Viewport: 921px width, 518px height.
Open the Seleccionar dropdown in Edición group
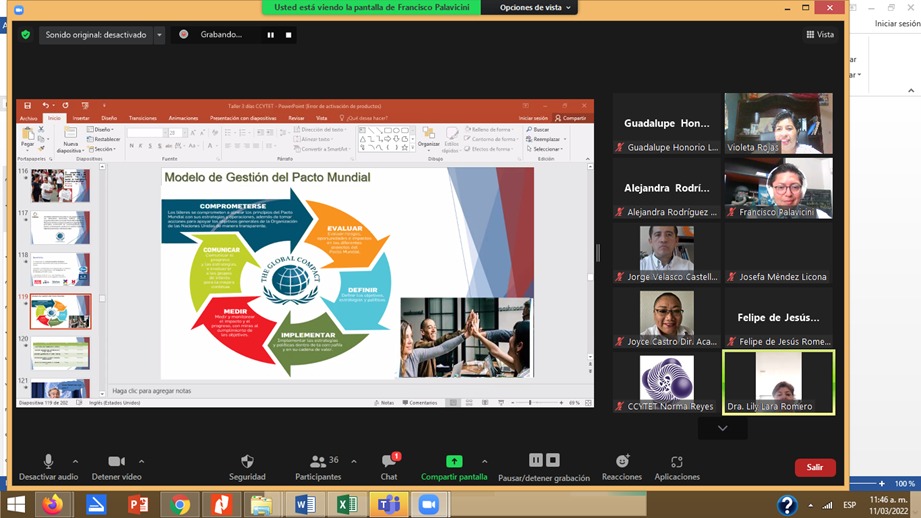coord(544,149)
